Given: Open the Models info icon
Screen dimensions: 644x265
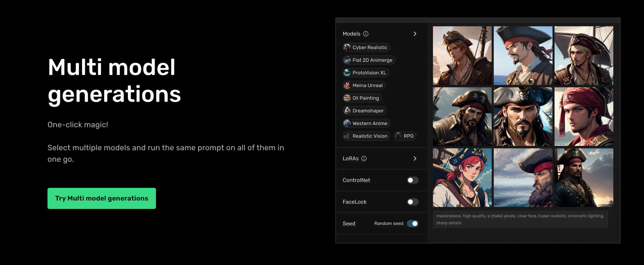Looking at the screenshot, I should pyautogui.click(x=366, y=34).
